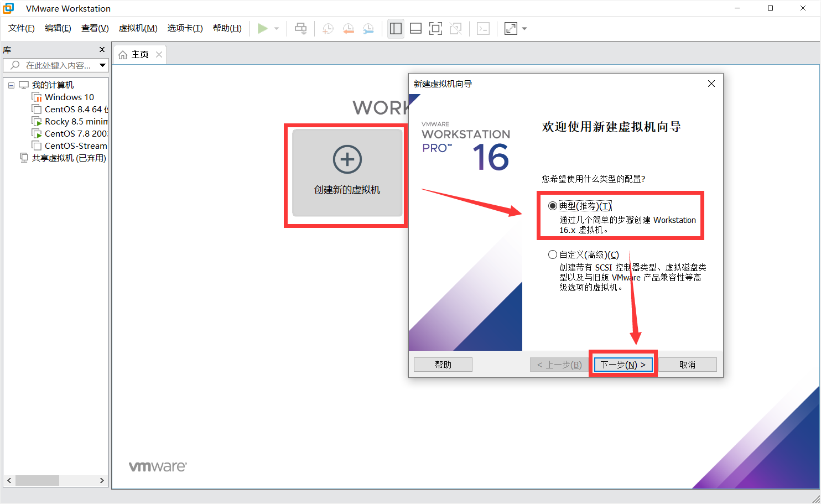Select the Windows 10 virtual machine
Screen dimensions: 821x504
pos(69,97)
